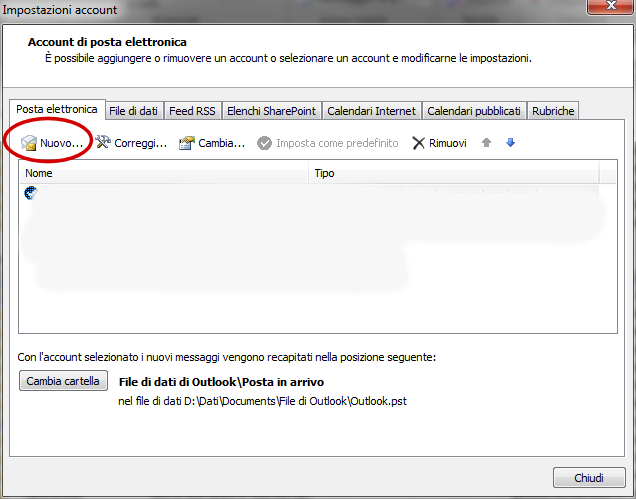Click the Nuovo new account envelope icon
Image resolution: width=636 pixels, height=499 pixels.
[29, 143]
